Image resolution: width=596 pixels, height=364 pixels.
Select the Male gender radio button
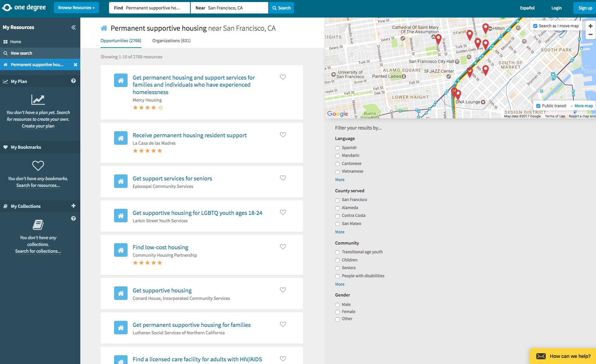pyautogui.click(x=337, y=305)
